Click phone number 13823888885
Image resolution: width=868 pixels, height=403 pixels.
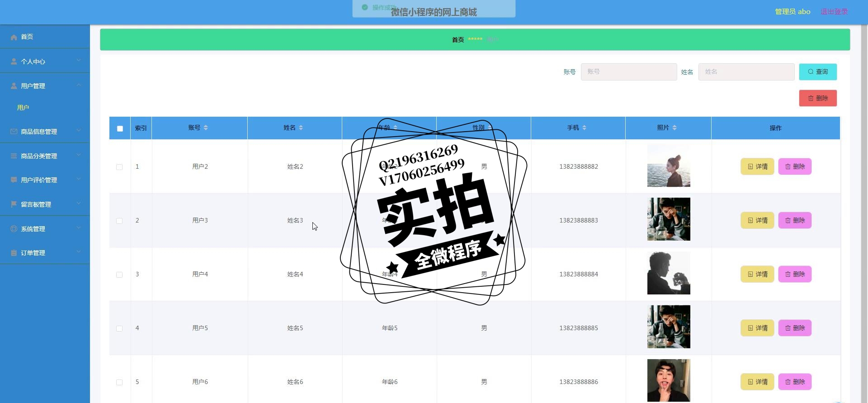tap(579, 328)
